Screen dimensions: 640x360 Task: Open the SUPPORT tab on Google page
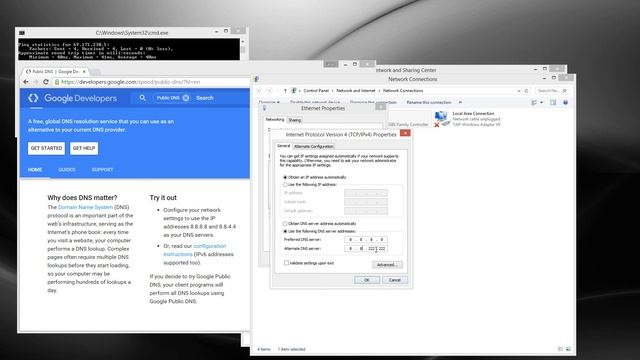pos(102,170)
